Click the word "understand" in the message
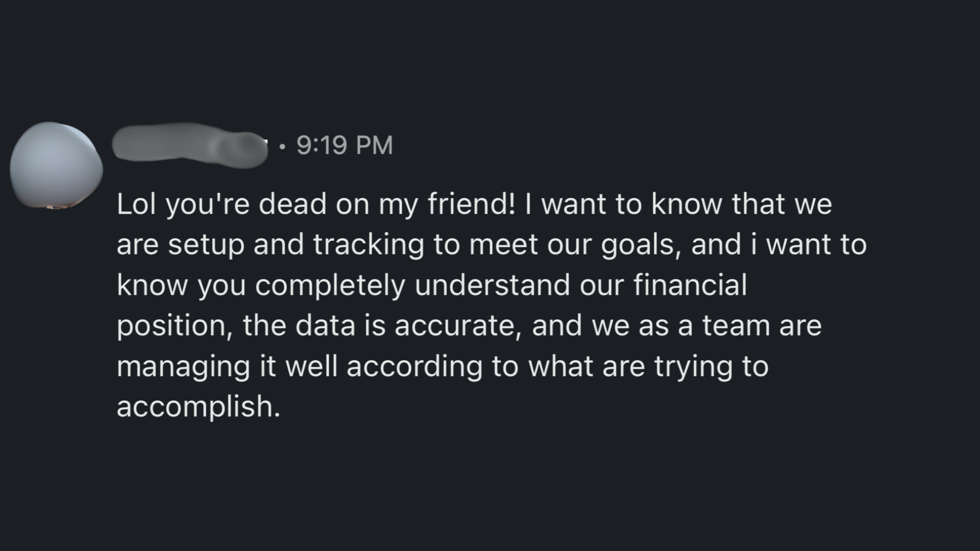Image resolution: width=980 pixels, height=551 pixels. pos(492,285)
